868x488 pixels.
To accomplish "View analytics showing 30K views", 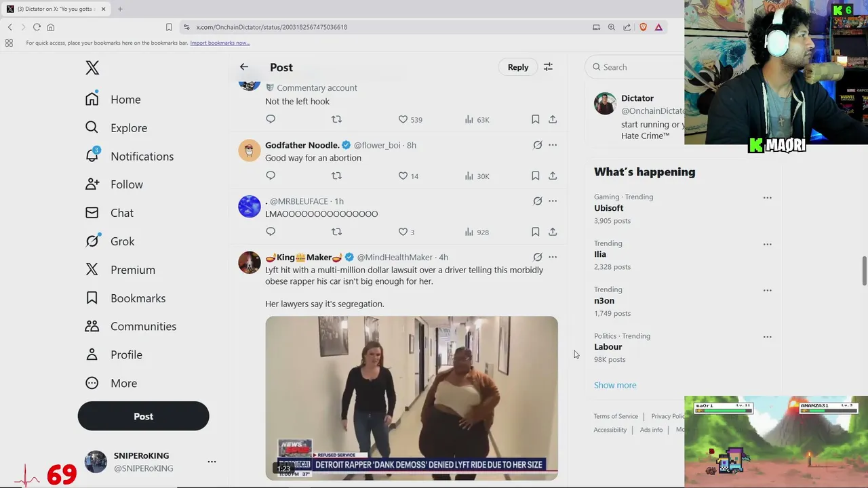I will tap(477, 176).
